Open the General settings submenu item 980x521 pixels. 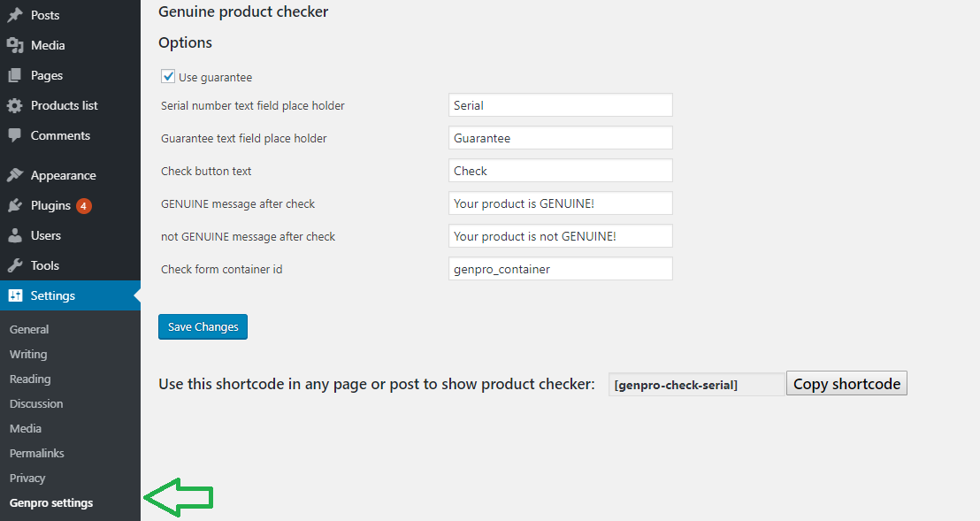point(29,329)
